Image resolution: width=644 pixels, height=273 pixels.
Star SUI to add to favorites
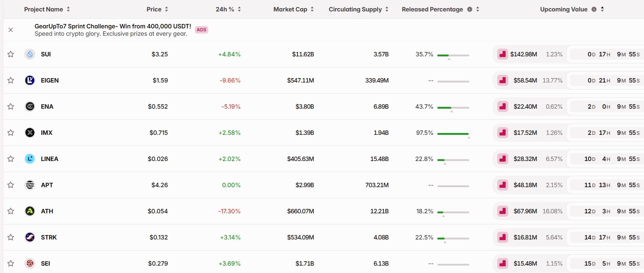[x=11, y=54]
